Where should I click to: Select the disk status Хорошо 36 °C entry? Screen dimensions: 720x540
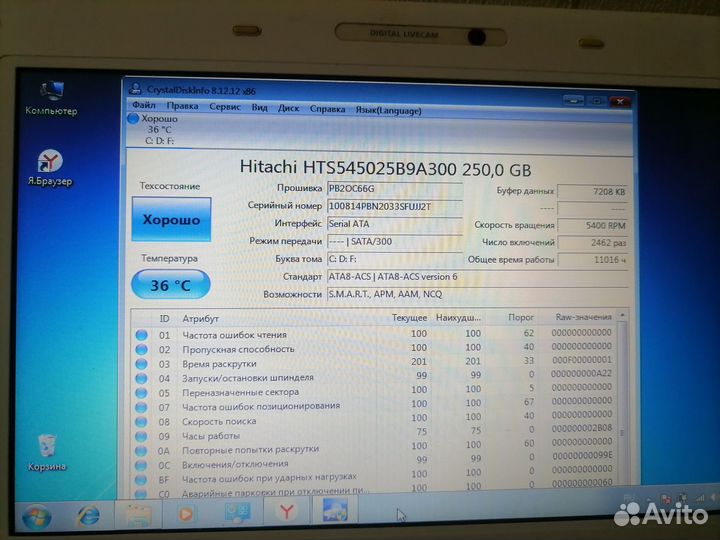(153, 129)
